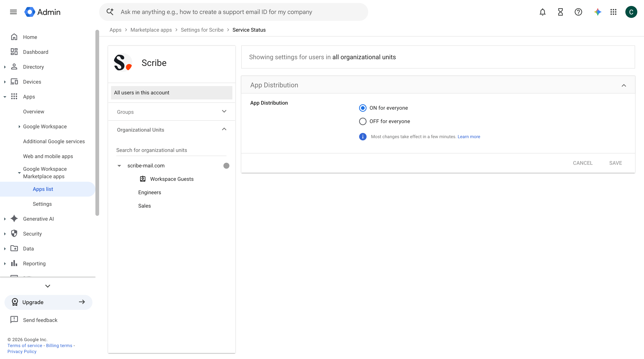644x359 pixels.
Task: Click the Upgrade badge icon
Action: 15,302
